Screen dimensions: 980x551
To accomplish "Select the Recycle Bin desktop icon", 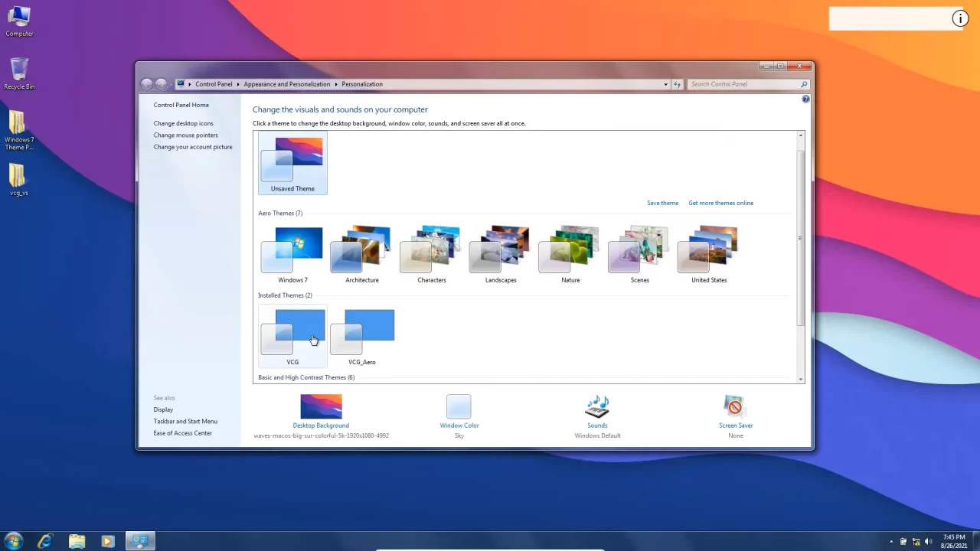I will [19, 74].
